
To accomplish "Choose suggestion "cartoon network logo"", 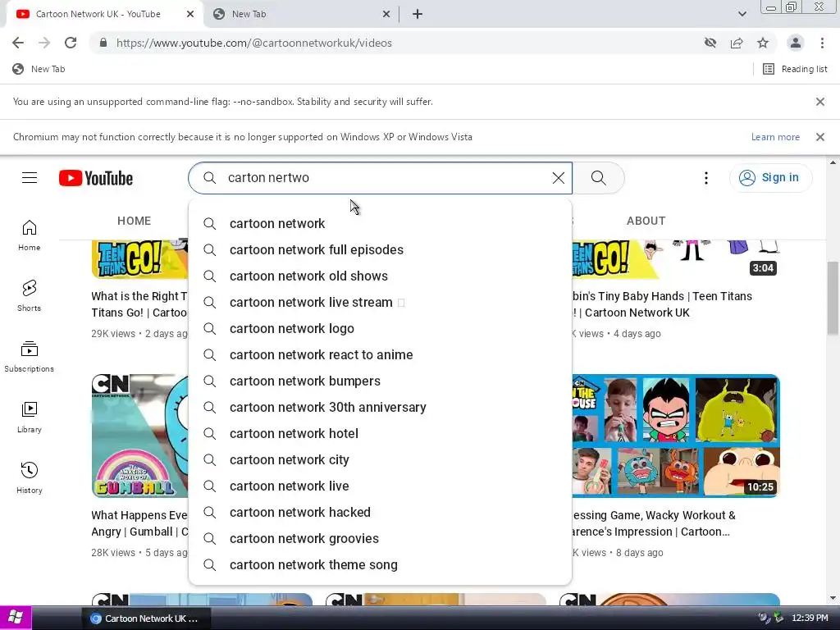I will 380,328.
